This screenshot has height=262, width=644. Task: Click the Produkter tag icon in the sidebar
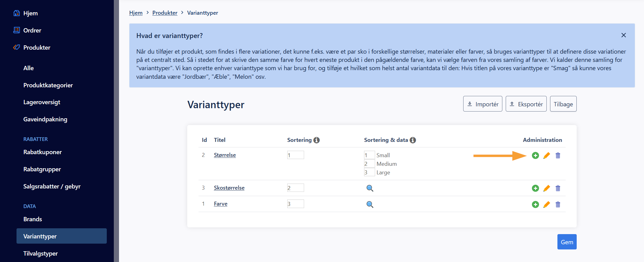pyautogui.click(x=17, y=47)
